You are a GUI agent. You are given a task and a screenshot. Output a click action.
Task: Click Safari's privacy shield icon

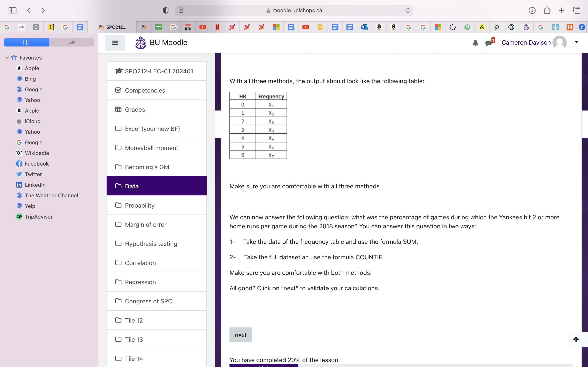(x=165, y=10)
